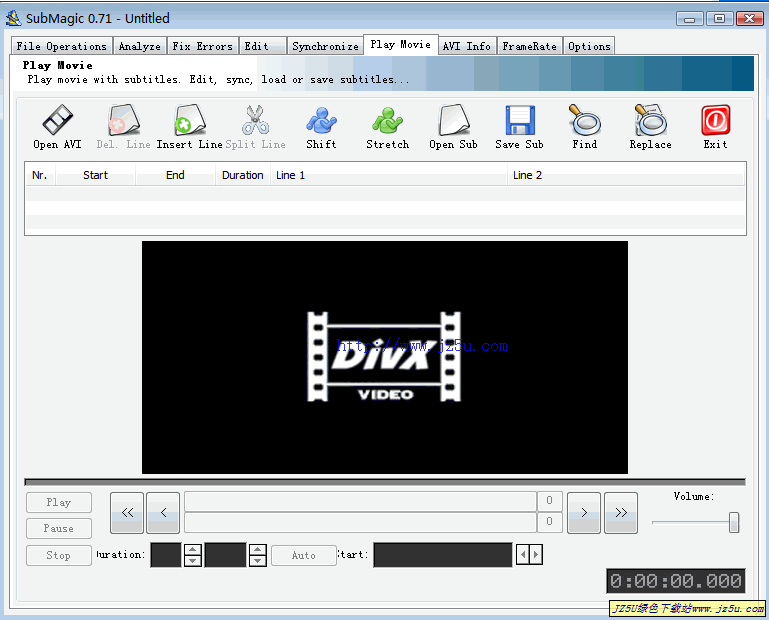
Task: Minimize the SubMagic window
Action: point(690,19)
